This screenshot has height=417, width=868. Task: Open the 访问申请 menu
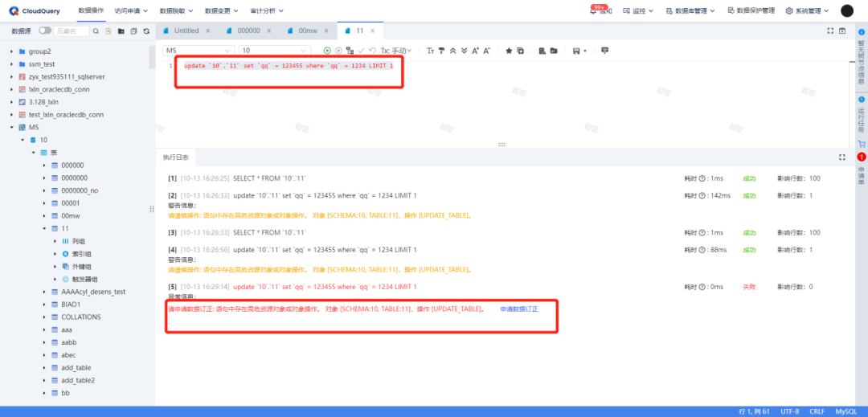pos(131,10)
